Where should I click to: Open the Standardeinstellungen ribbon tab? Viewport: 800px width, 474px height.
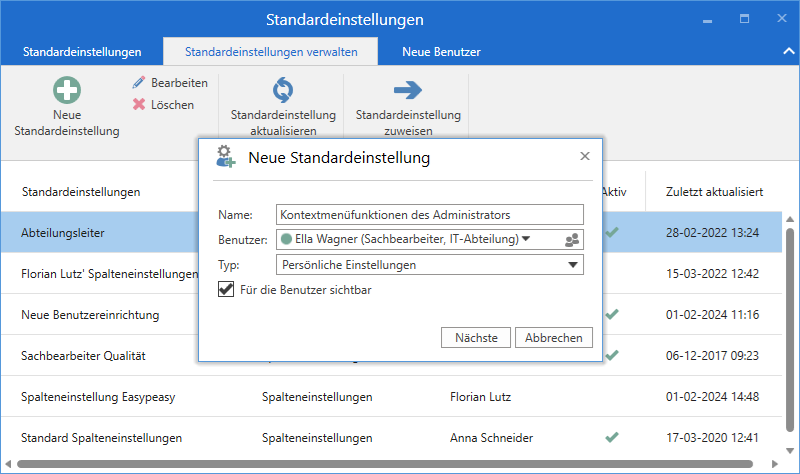(81, 51)
